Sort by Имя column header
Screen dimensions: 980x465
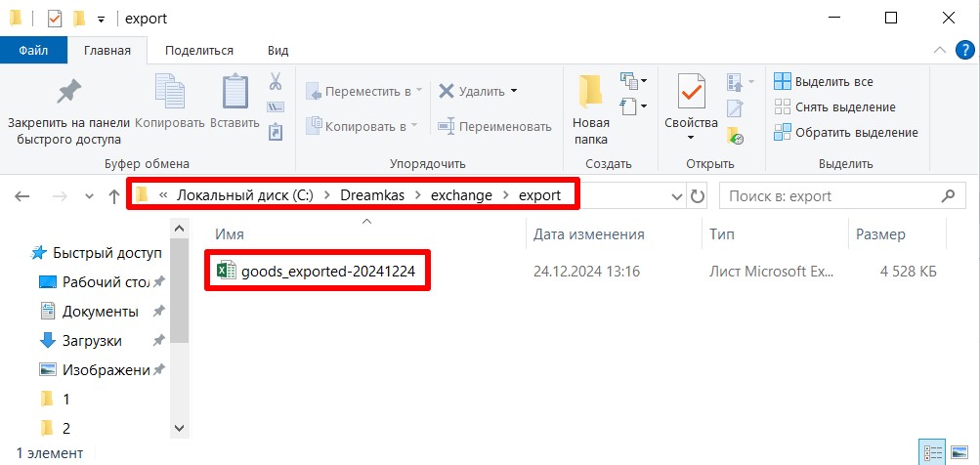[365, 234]
